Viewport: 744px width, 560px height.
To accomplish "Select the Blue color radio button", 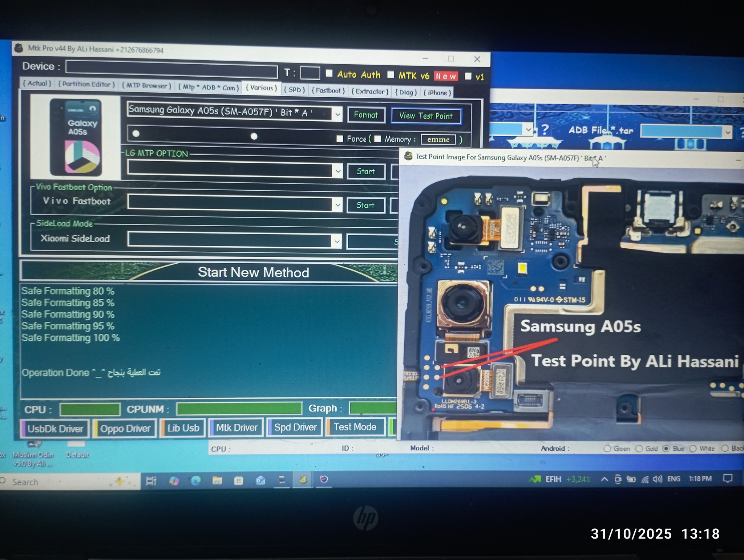I will coord(666,449).
